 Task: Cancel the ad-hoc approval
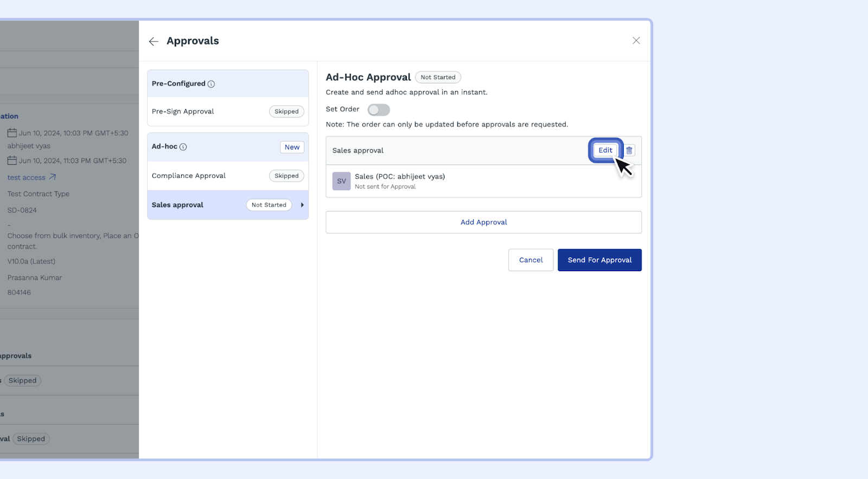[531, 260]
